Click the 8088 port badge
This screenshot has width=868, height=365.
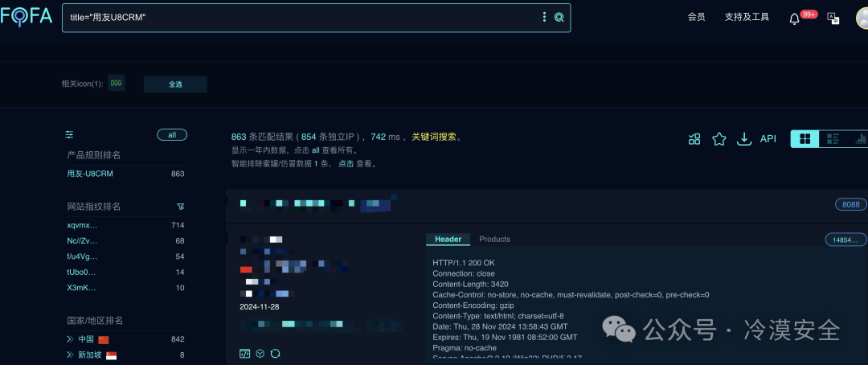click(851, 204)
